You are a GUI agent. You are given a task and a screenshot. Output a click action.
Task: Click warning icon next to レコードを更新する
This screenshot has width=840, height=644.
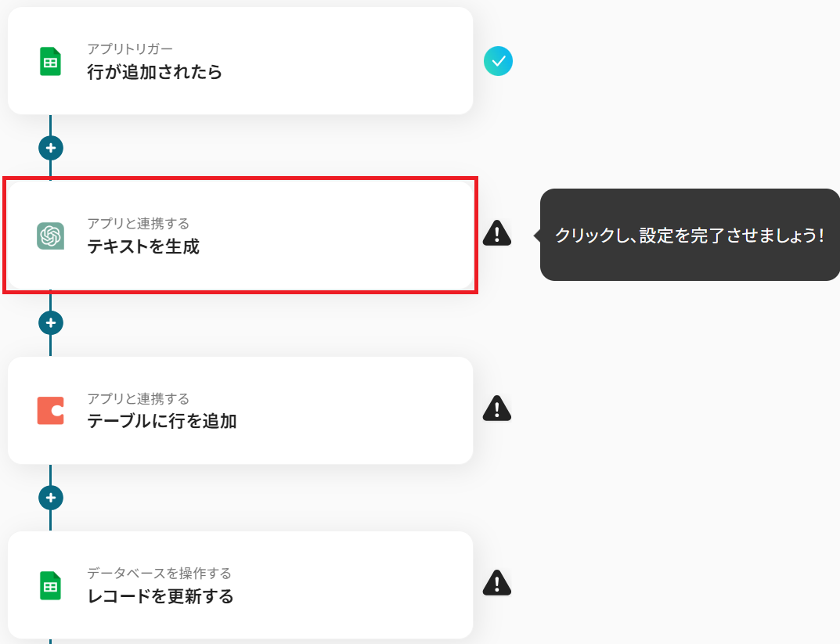point(496,583)
